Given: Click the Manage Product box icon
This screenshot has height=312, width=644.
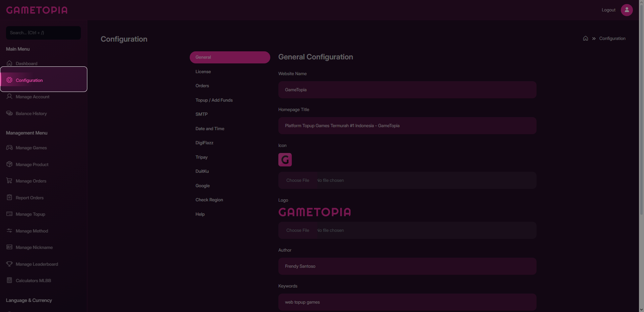Looking at the screenshot, I should [x=9, y=164].
